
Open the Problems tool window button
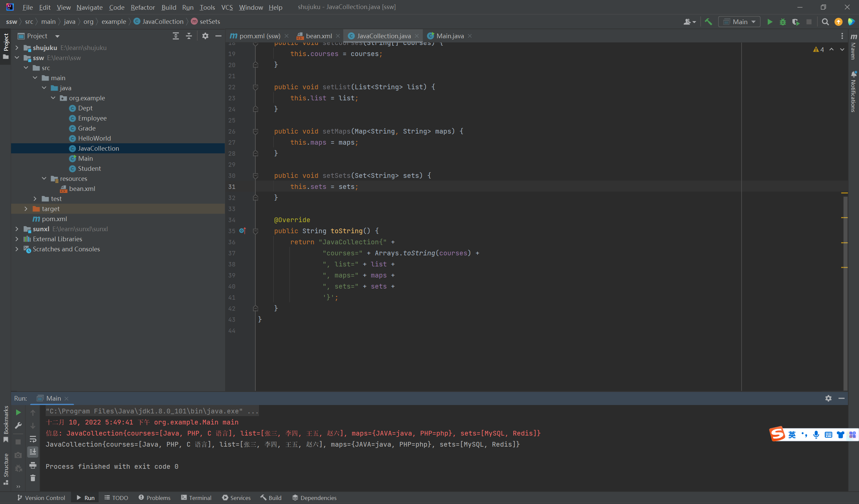coord(154,498)
